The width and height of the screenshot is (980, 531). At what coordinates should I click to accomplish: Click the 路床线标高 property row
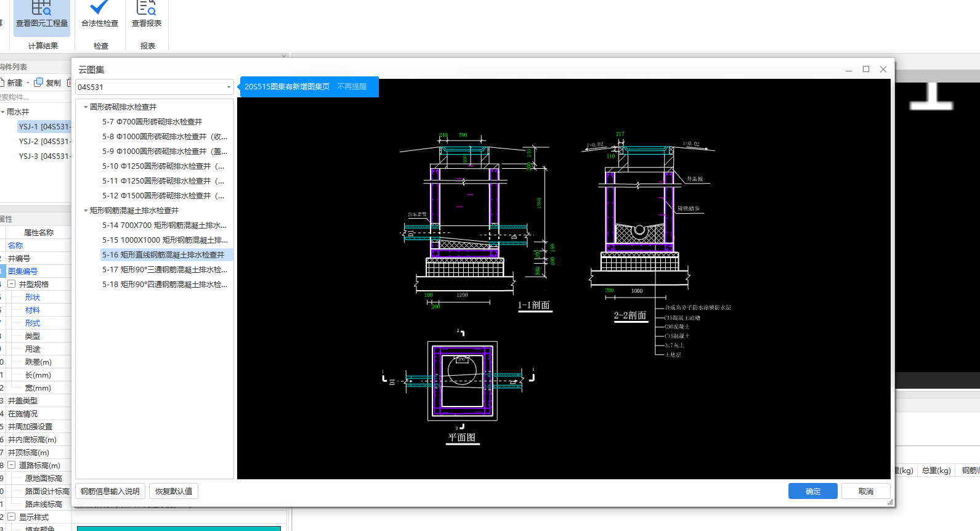[x=37, y=504]
